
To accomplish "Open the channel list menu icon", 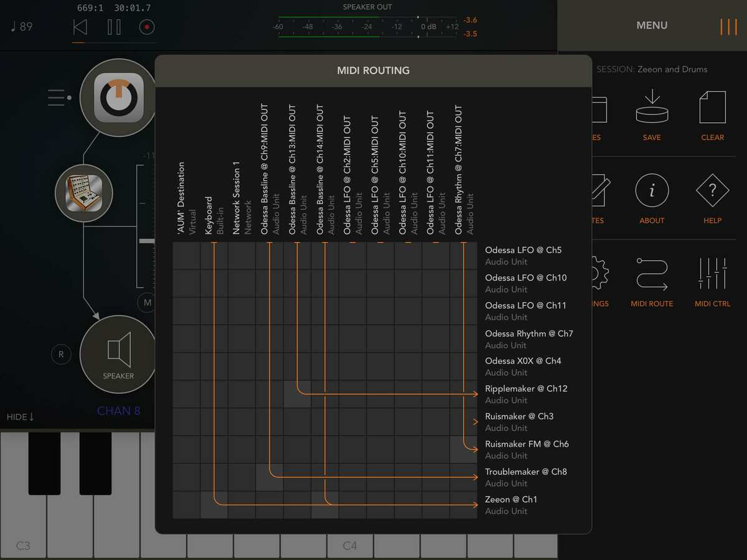I will coord(60,98).
